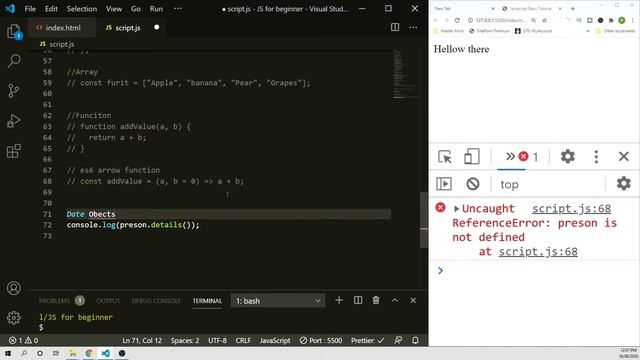Click 'Ln 71, Col 12' in the status bar

142,340
